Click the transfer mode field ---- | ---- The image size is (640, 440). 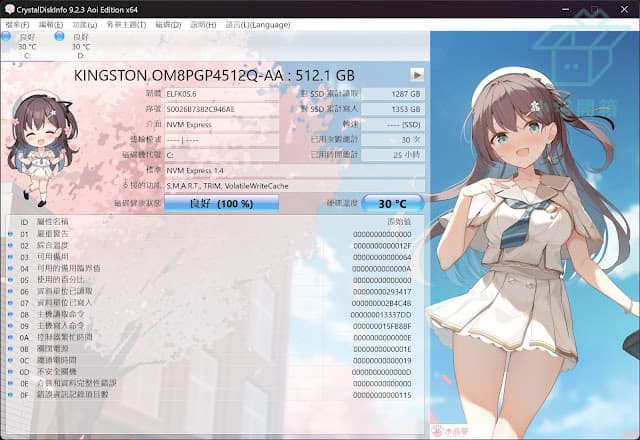coord(222,140)
